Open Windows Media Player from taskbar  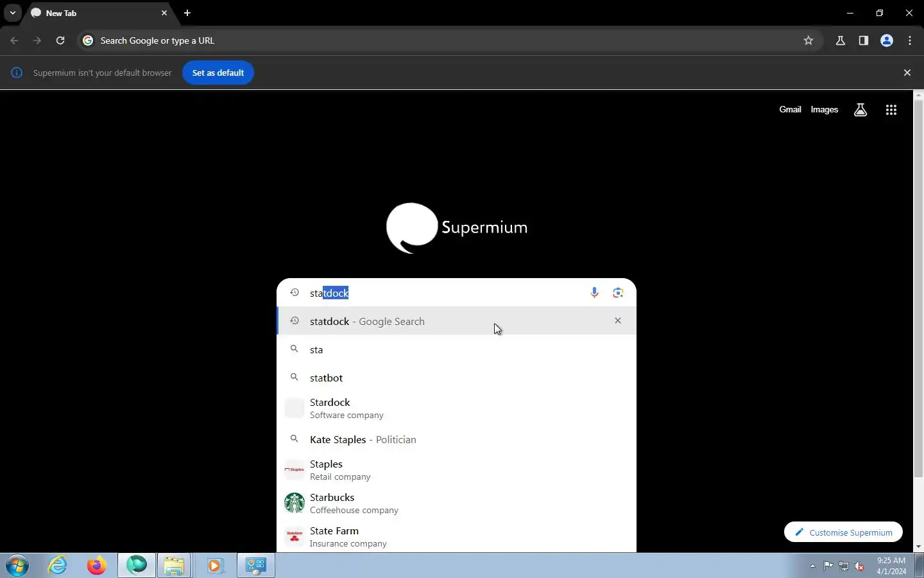215,566
